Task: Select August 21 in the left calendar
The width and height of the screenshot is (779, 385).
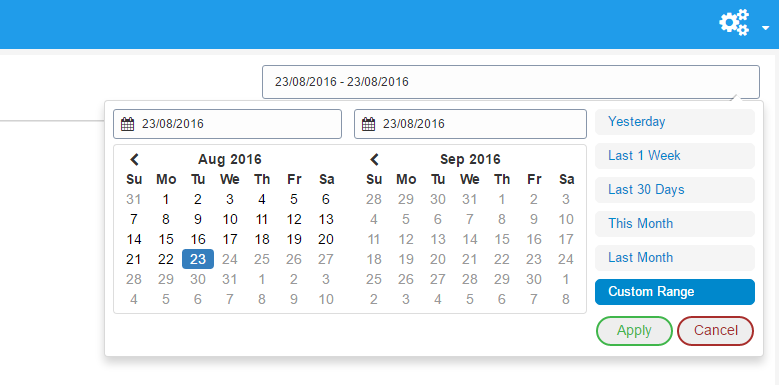Action: tap(134, 259)
